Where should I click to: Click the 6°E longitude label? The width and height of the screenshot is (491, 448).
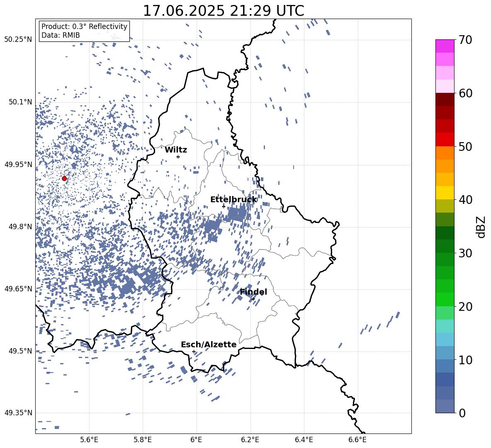pos(196,440)
